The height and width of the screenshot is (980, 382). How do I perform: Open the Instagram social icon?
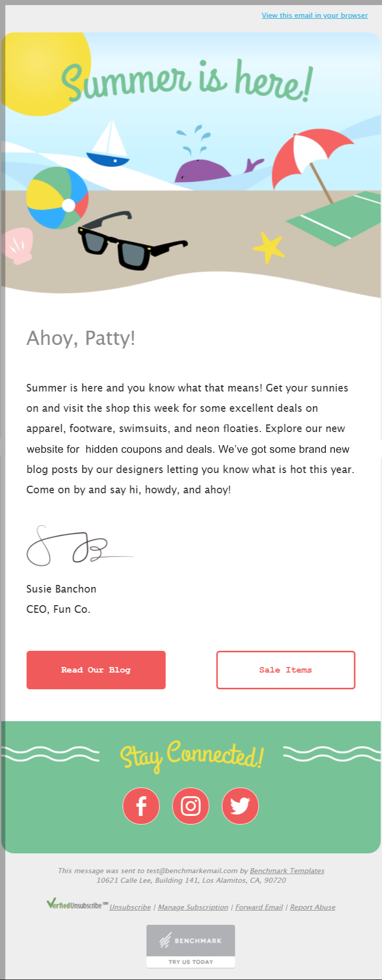[x=191, y=806]
